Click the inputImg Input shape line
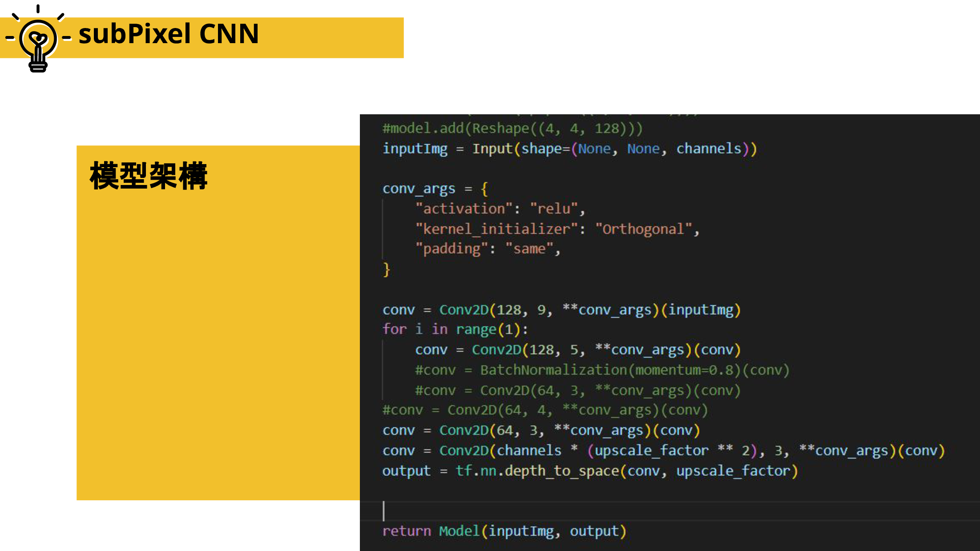This screenshot has width=980, height=551. point(569,149)
